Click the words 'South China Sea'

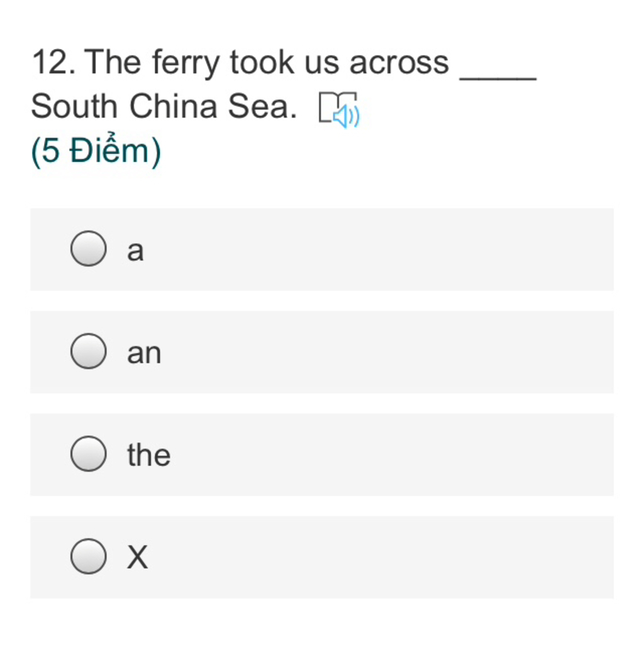tap(163, 106)
